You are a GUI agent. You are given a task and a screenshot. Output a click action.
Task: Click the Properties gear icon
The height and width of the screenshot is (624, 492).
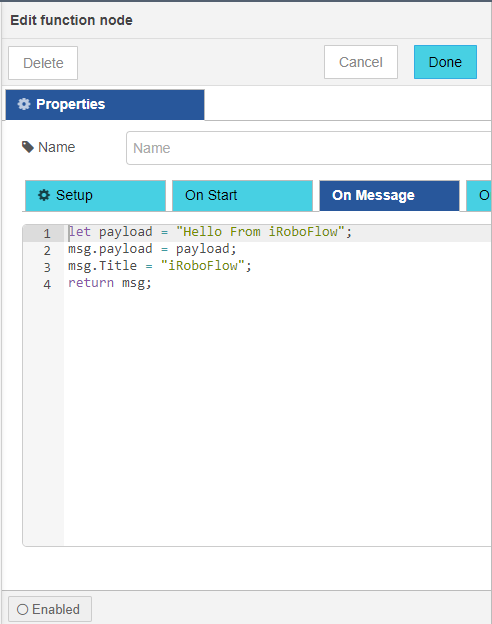(x=24, y=104)
